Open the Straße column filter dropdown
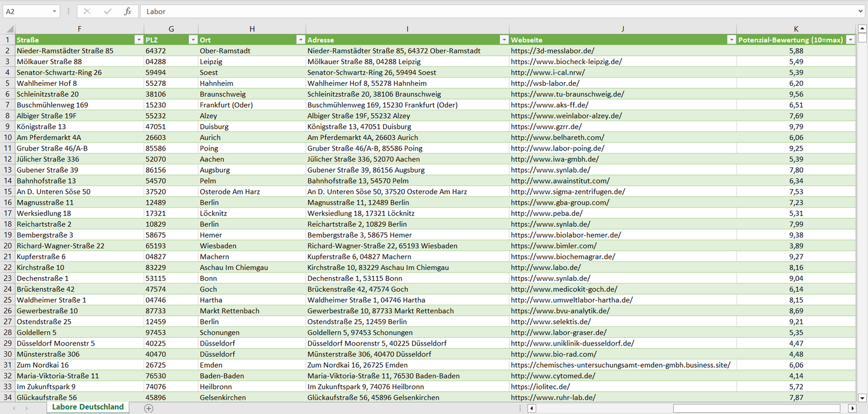 (138, 40)
